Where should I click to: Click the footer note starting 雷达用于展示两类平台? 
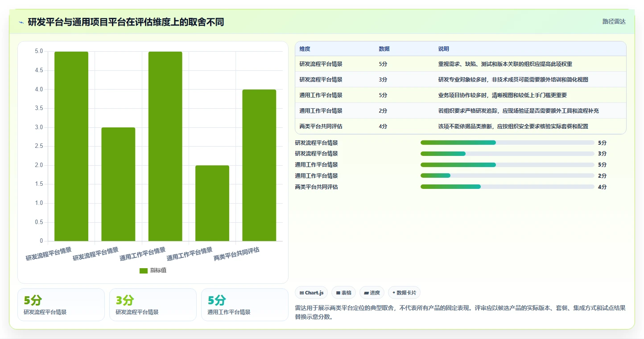(460, 312)
